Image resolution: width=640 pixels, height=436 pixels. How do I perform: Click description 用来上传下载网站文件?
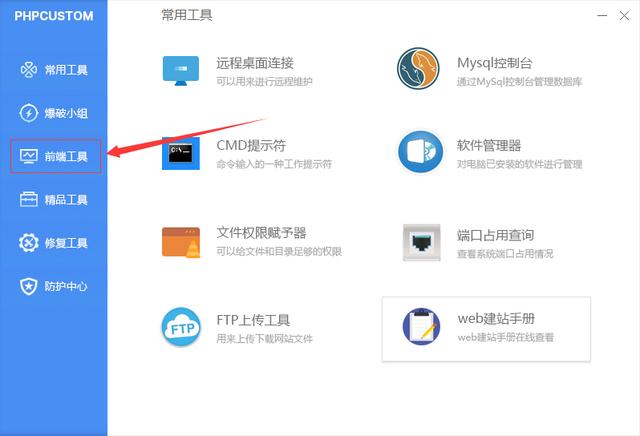pyautogui.click(x=264, y=338)
